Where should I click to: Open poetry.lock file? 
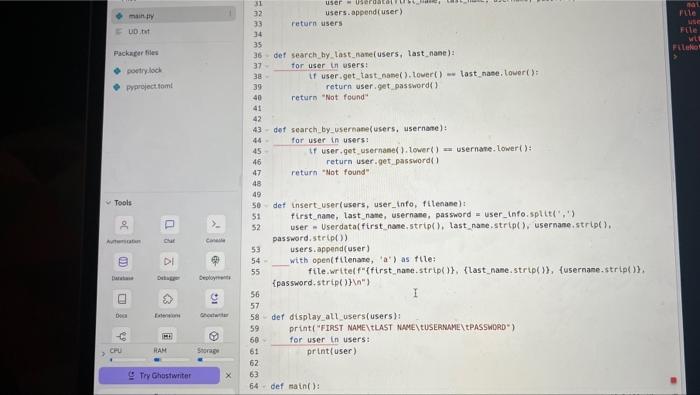click(x=144, y=71)
